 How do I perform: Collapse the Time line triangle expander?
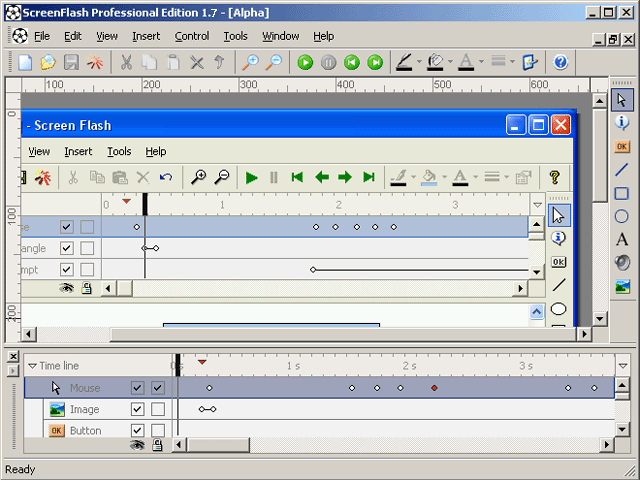point(32,366)
